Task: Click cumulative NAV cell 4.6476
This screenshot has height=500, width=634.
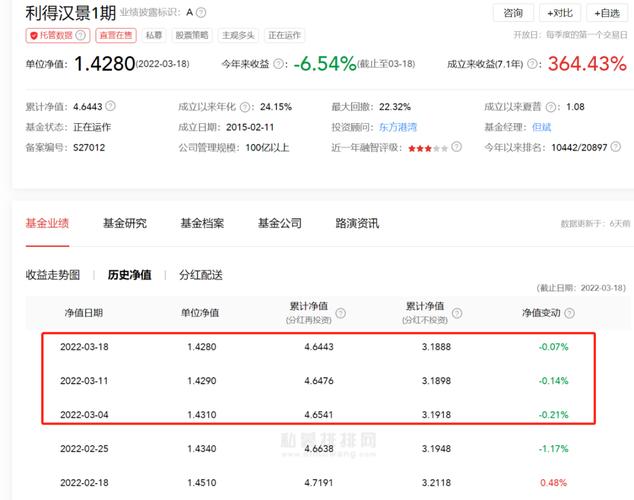Action: [x=319, y=381]
